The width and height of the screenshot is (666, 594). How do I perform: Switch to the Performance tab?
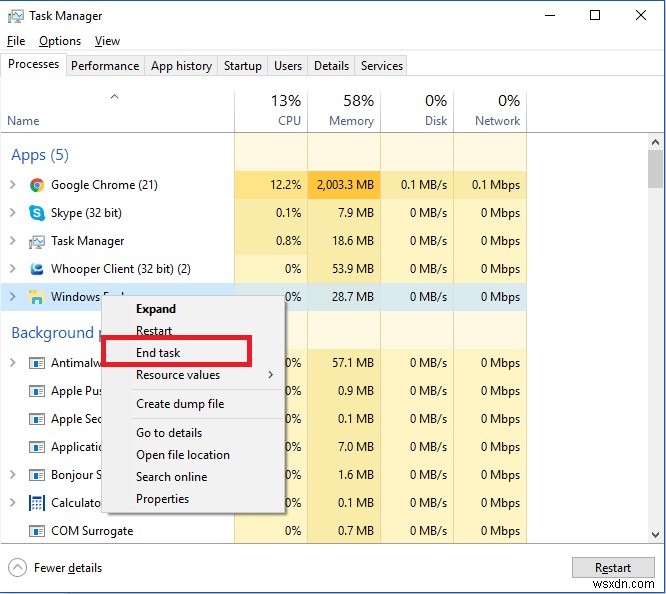pyautogui.click(x=105, y=66)
